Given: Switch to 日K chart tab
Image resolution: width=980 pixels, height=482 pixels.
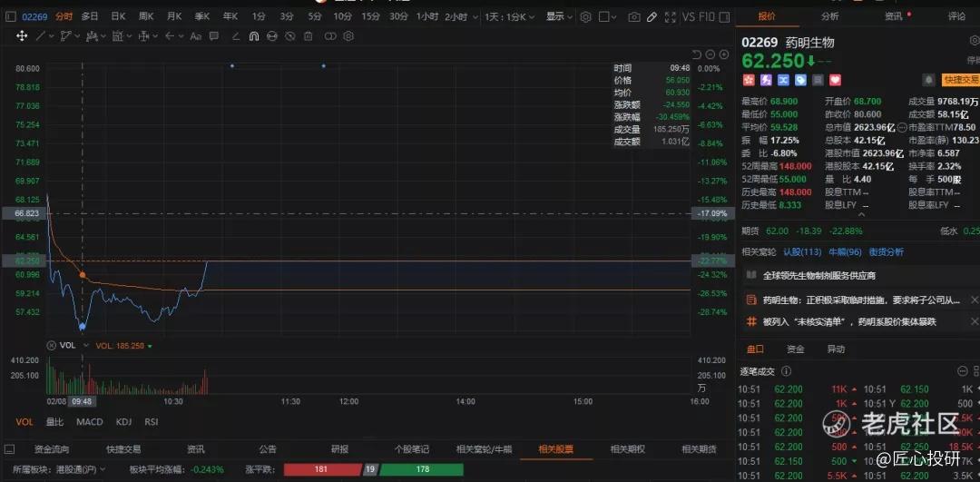Looking at the screenshot, I should point(118,17).
